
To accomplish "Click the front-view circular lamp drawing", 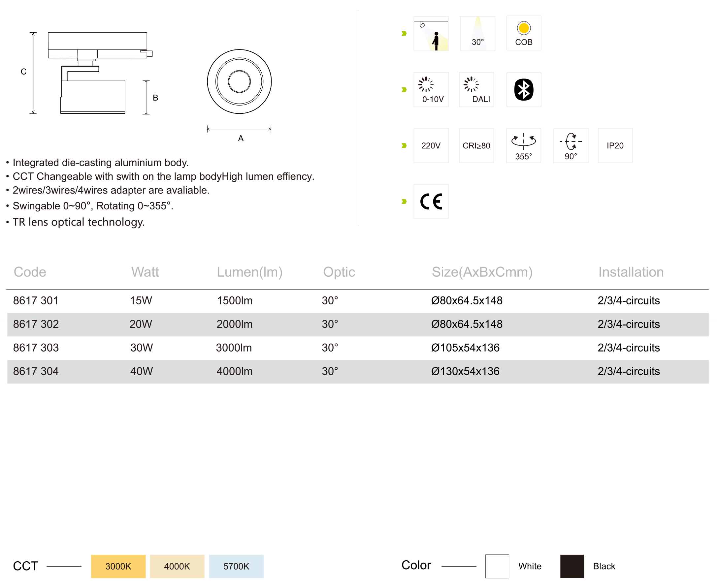I will 239,82.
